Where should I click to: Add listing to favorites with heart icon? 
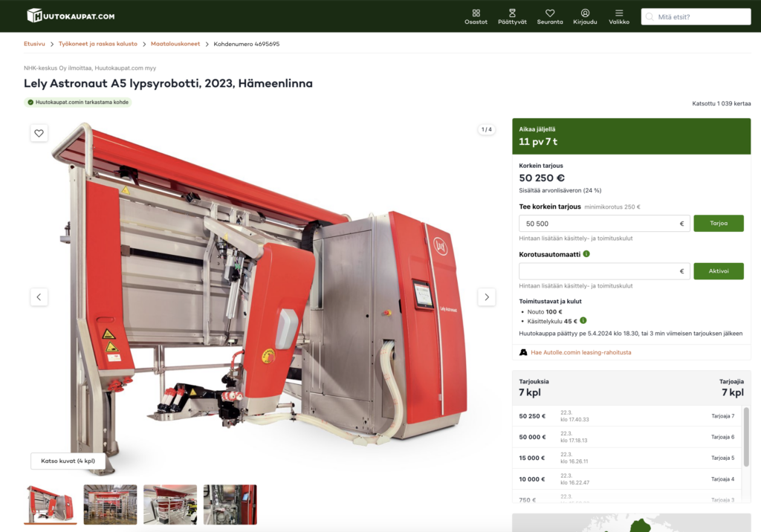(x=39, y=133)
